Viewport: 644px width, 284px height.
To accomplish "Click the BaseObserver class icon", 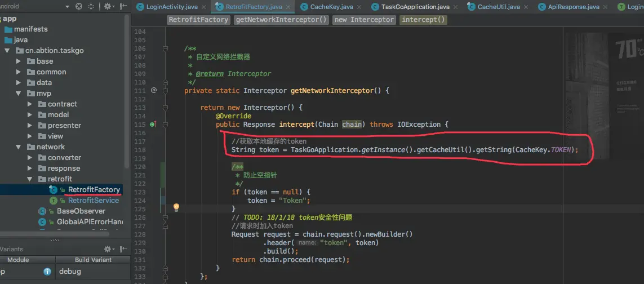I will pos(42,211).
